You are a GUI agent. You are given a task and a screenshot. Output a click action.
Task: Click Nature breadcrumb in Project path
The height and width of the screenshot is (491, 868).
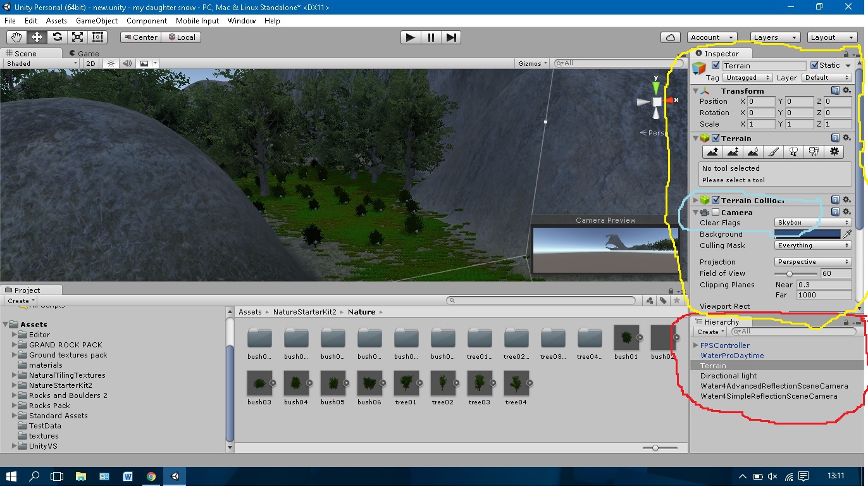361,312
